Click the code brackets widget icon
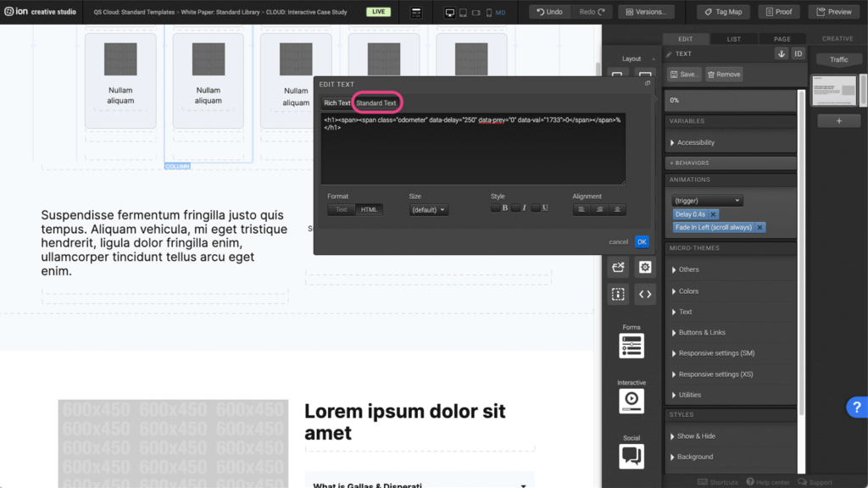Viewport: 868px width, 488px height. (645, 294)
